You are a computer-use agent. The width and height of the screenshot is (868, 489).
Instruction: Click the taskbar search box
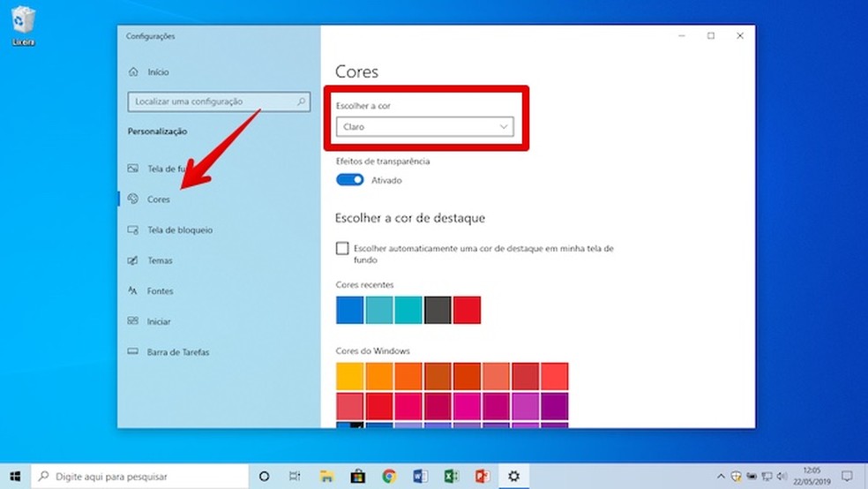[140, 477]
